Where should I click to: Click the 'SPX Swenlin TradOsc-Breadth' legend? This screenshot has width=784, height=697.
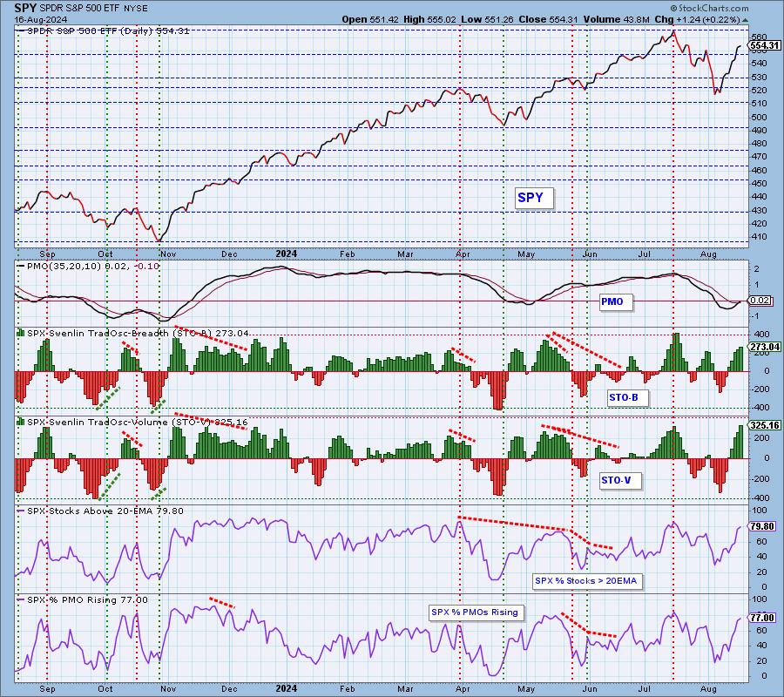(98, 333)
